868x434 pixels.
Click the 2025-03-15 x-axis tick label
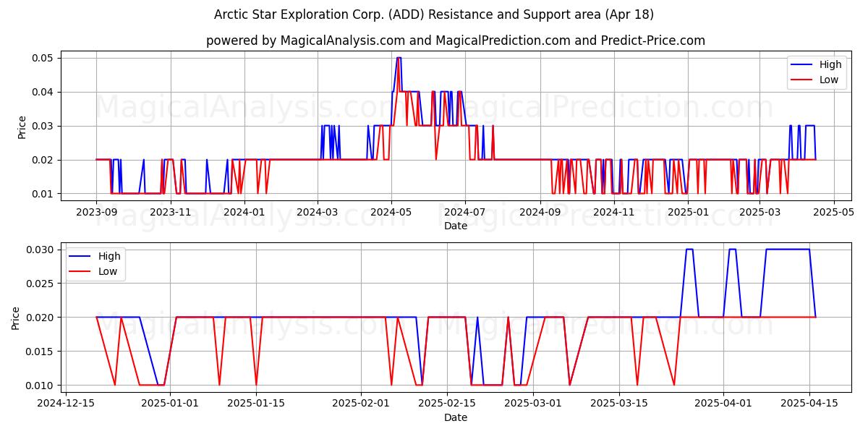[x=619, y=404]
